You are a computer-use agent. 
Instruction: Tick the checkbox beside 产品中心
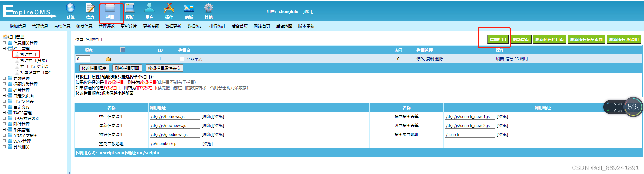182,59
